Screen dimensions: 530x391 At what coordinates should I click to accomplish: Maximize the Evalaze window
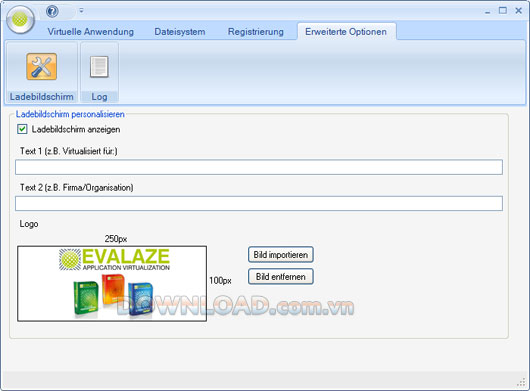point(503,11)
